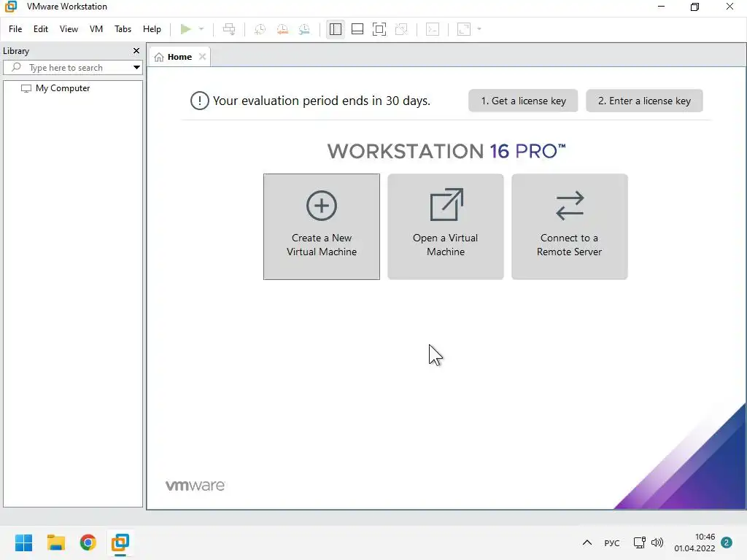Open the Tabs menu

coord(123,29)
